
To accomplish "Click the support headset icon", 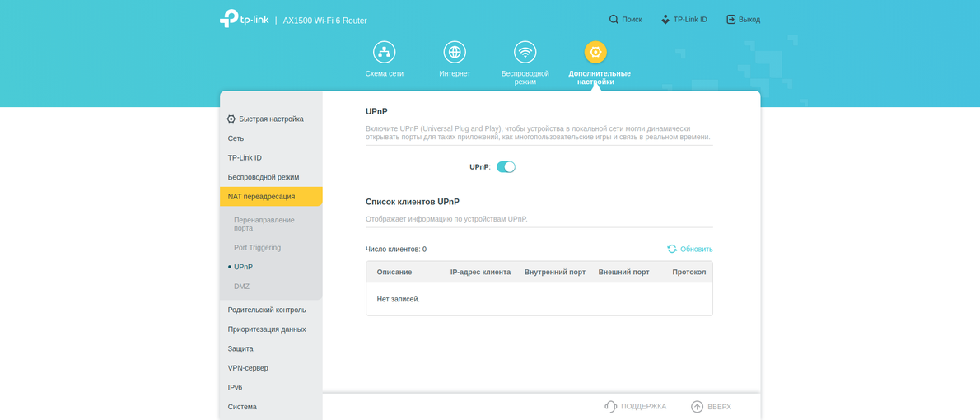I will pos(610,406).
